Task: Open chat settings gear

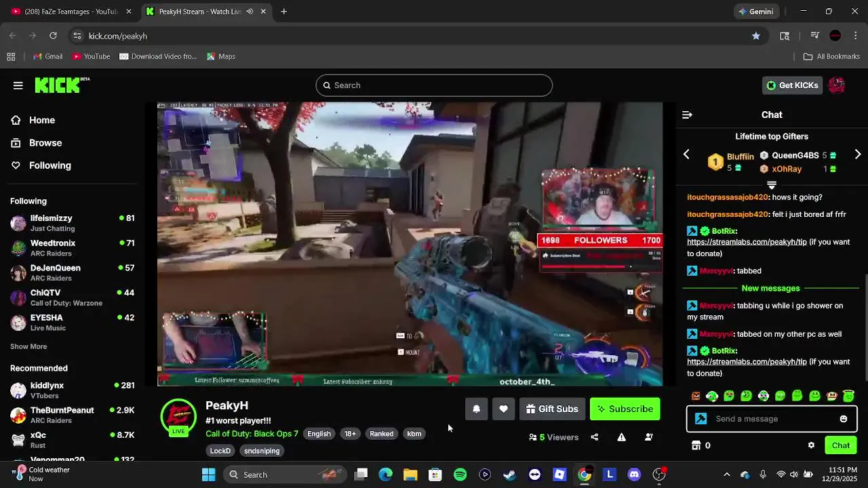Action: [811, 445]
